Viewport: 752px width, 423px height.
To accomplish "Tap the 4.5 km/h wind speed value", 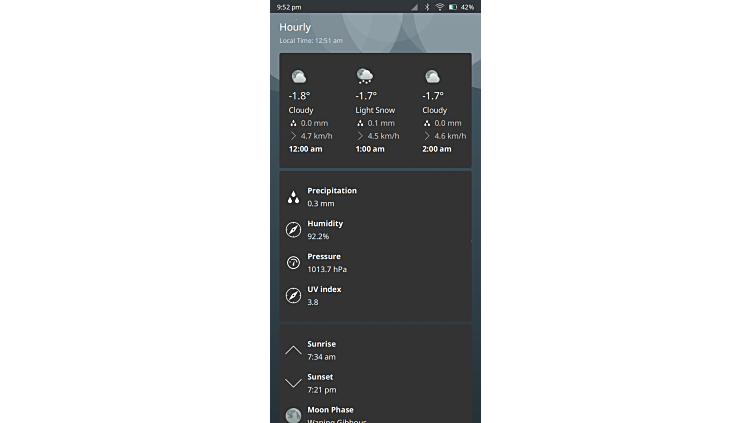I will 383,136.
